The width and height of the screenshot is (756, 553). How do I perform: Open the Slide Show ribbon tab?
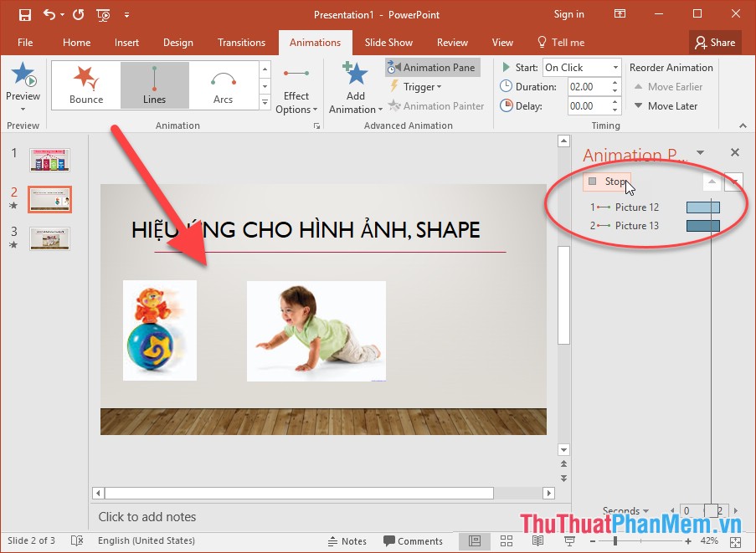pyautogui.click(x=388, y=42)
